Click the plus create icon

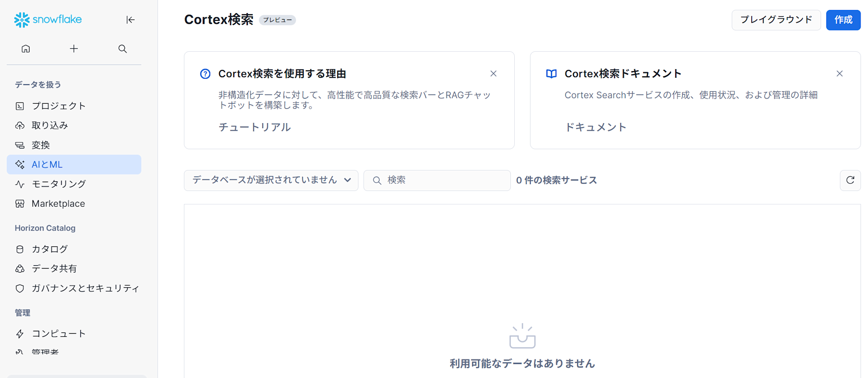pos(74,49)
